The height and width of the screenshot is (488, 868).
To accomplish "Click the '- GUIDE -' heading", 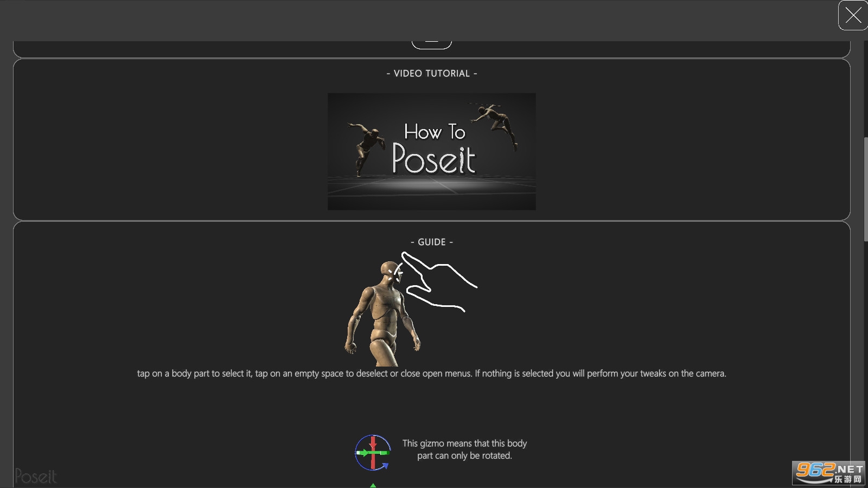I will [432, 242].
